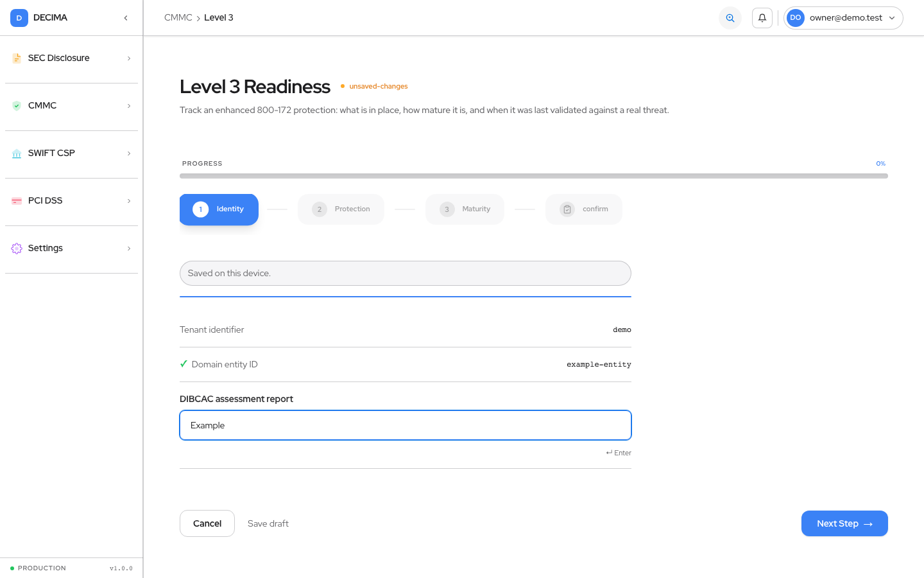Click the DIBCAC assessment report field
Viewport: 924px width, 578px height.
(x=406, y=425)
